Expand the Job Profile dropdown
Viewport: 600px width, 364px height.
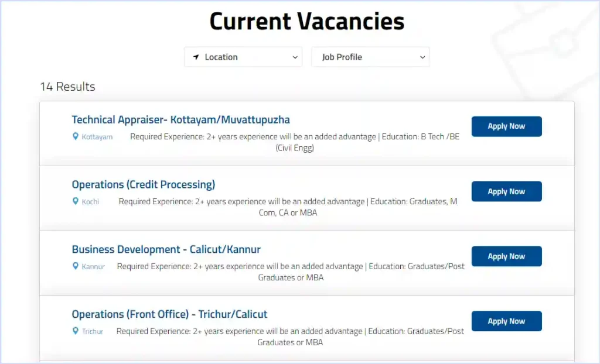coord(370,57)
